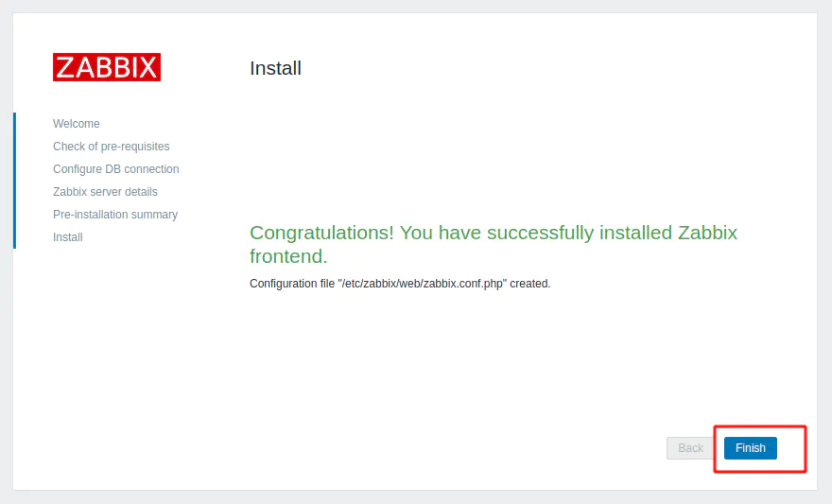Click the red ZABBIX logo
The image size is (832, 504).
tap(107, 67)
